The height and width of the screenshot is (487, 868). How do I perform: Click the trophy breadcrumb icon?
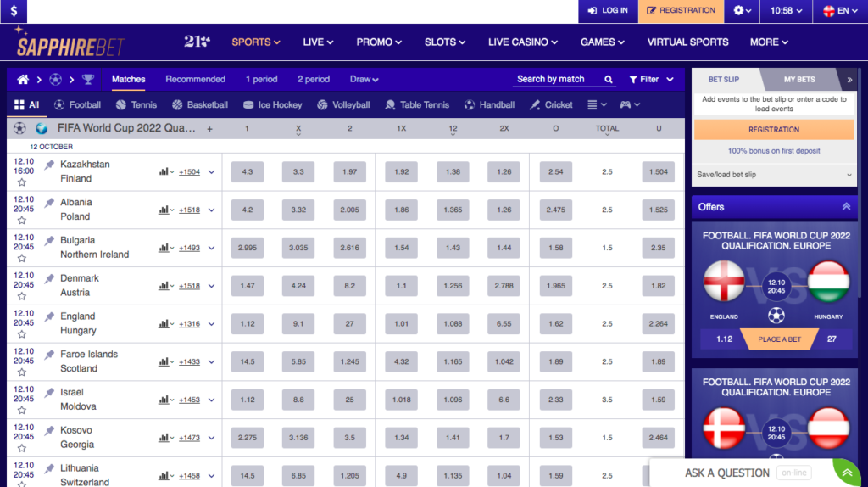88,79
